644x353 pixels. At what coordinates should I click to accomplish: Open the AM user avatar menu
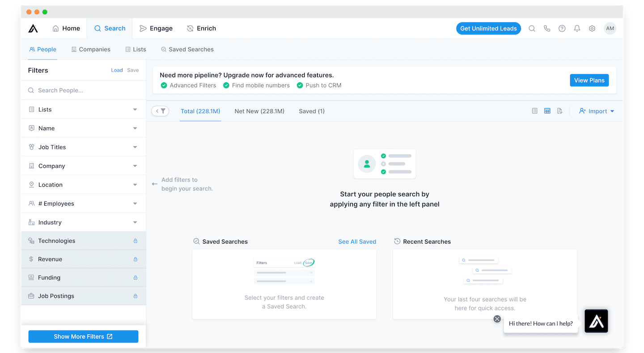tap(610, 28)
